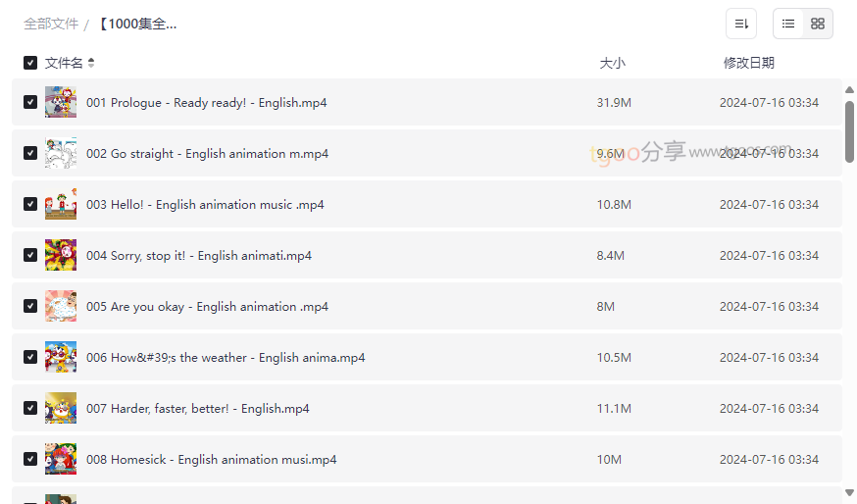Uncheck the 006 How's the weather checkbox
Viewport: 857px width, 504px height.
[30, 357]
